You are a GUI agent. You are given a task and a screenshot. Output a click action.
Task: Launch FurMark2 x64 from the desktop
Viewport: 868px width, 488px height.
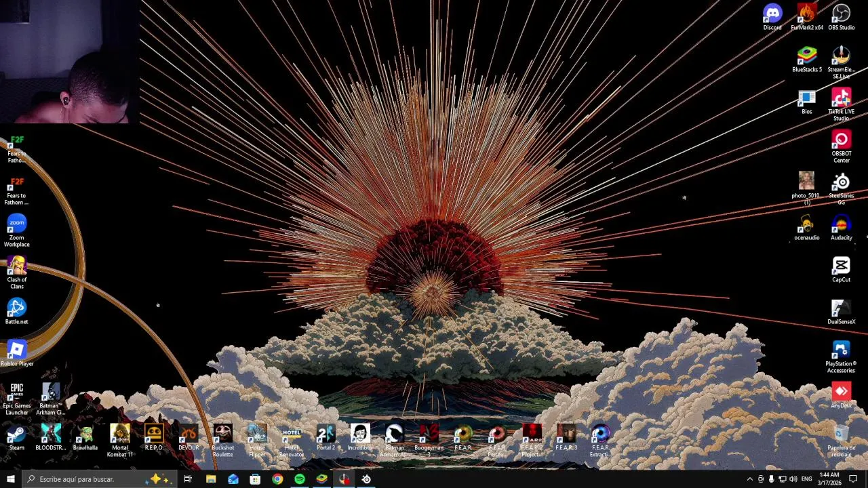pyautogui.click(x=807, y=18)
